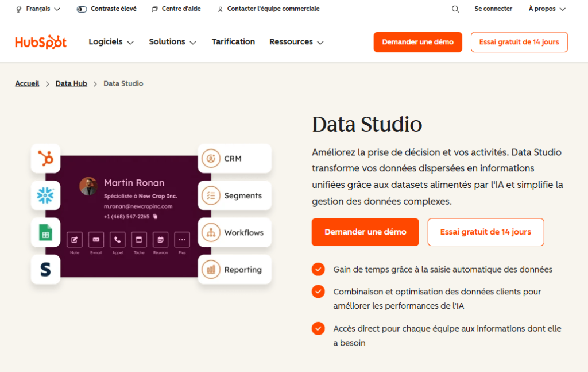588x372 pixels.
Task: Click Spécialiste à New Crop Inc. text
Action: tap(140, 196)
